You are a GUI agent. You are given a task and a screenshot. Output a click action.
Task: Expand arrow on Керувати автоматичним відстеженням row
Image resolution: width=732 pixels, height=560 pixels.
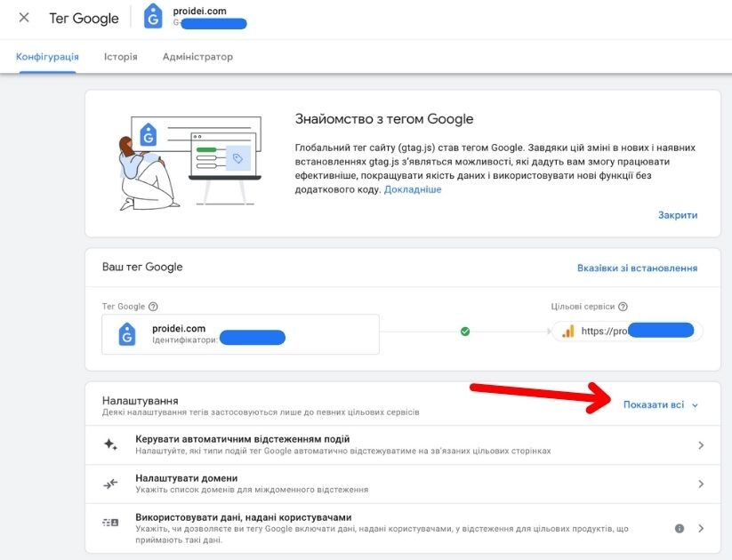[x=701, y=445]
